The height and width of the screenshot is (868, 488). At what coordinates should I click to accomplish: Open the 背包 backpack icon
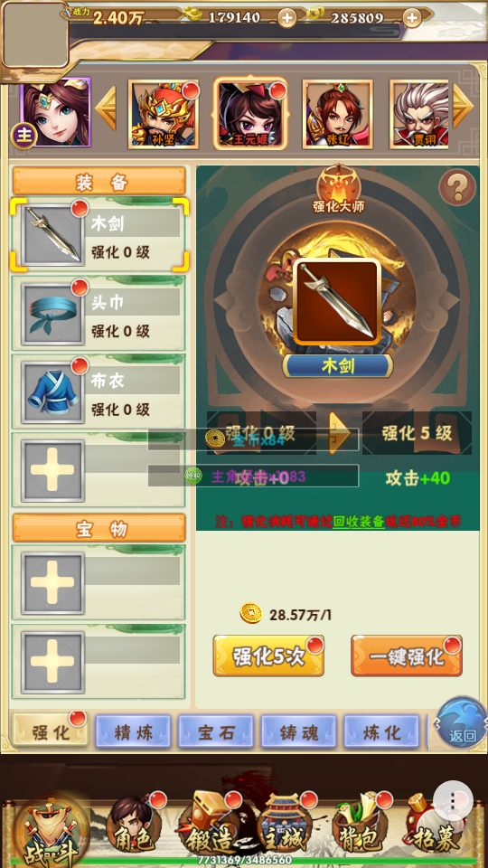point(360,826)
